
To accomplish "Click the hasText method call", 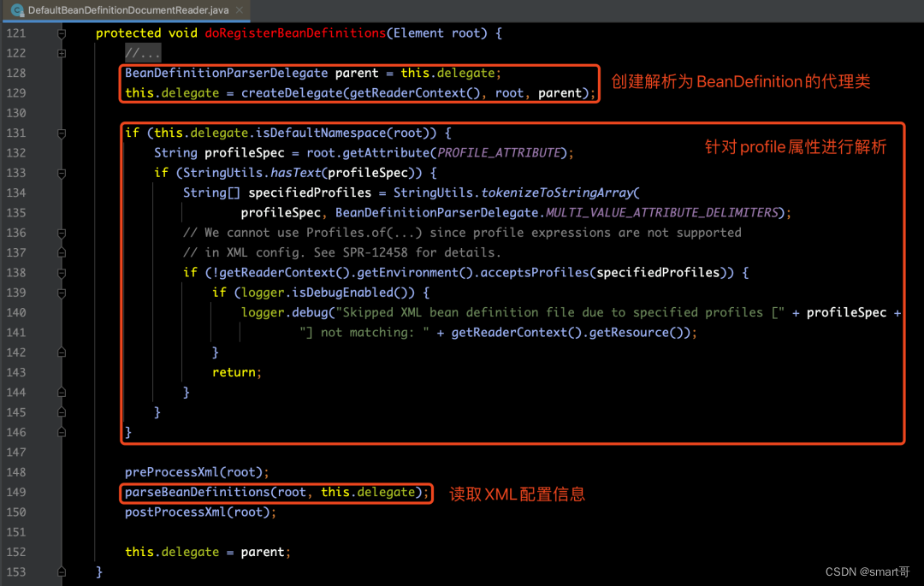I will (295, 173).
